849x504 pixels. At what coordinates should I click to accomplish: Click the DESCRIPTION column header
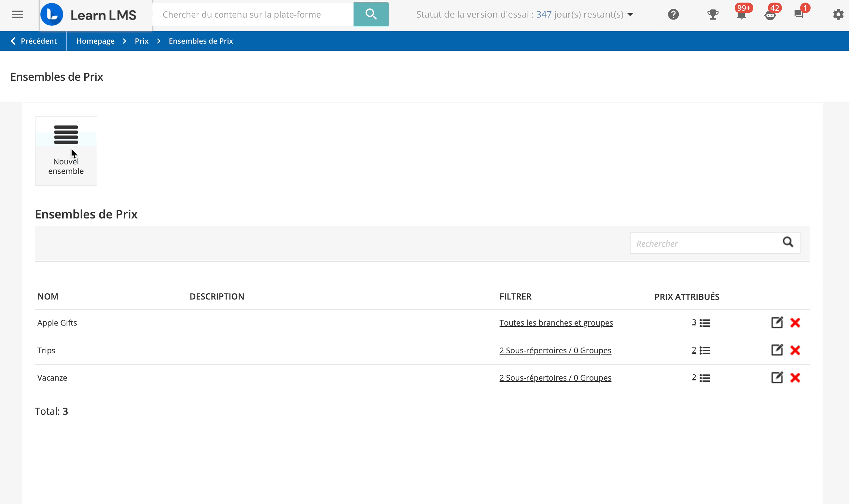click(217, 297)
